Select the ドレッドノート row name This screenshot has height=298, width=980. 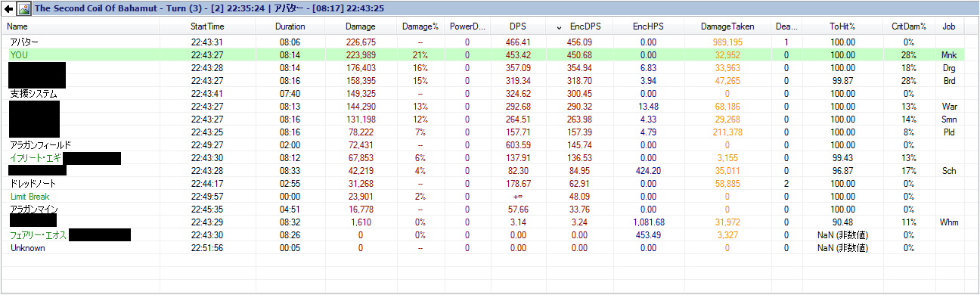click(33, 183)
